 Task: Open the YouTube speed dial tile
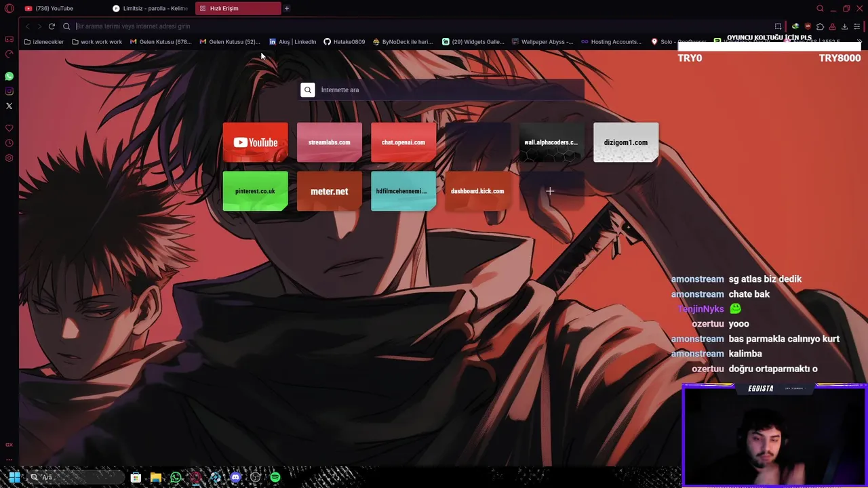[255, 142]
